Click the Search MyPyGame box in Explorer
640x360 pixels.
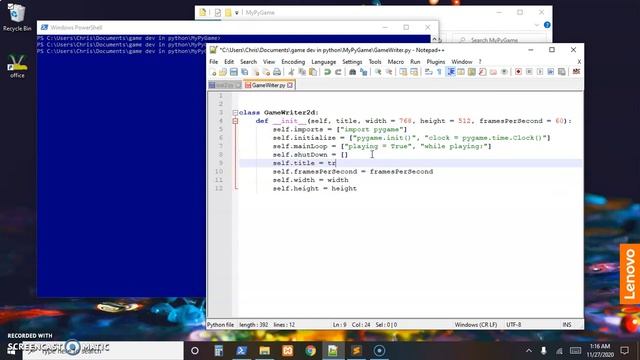click(x=499, y=40)
